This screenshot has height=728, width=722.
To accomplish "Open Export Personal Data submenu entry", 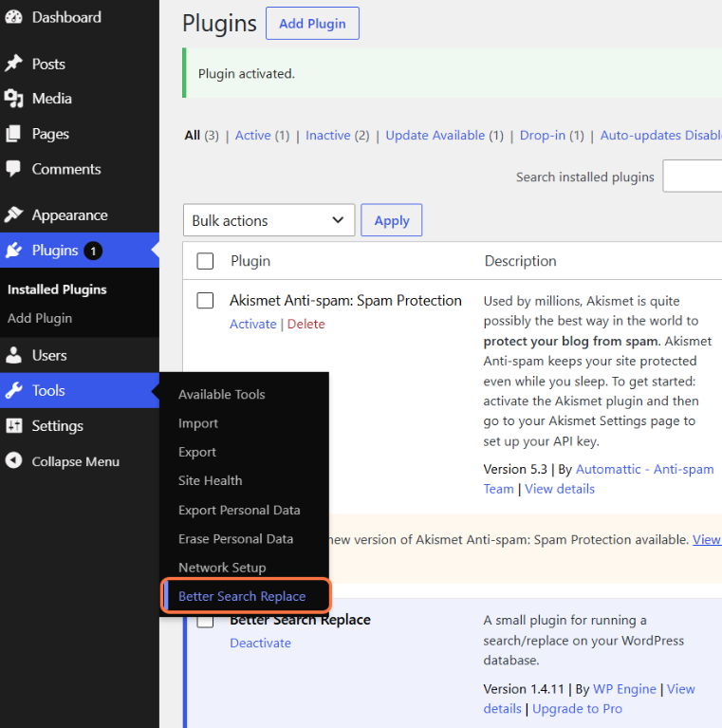I will click(239, 510).
